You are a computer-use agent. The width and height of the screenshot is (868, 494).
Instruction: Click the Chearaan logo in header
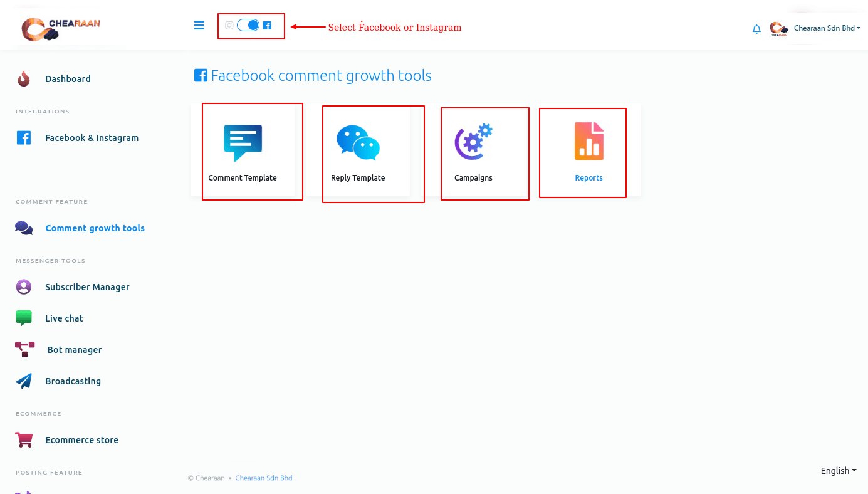pyautogui.click(x=61, y=28)
